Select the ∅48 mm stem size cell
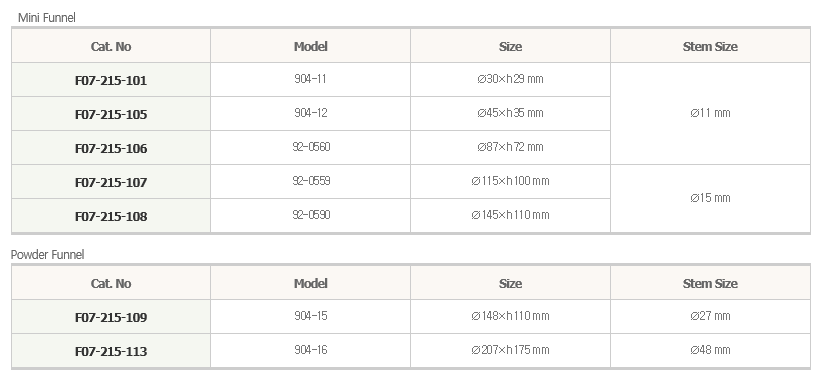Image resolution: width=831 pixels, height=382 pixels. [x=710, y=350]
